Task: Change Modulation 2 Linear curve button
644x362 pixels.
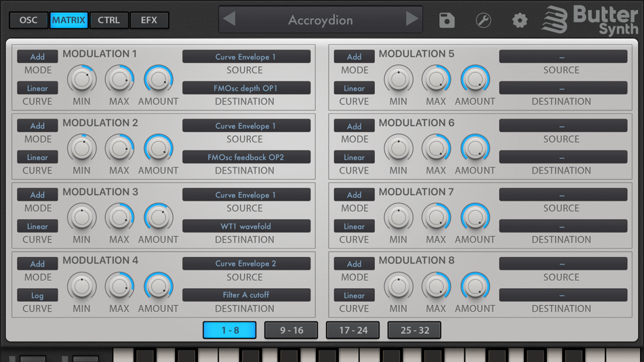Action: coord(37,157)
